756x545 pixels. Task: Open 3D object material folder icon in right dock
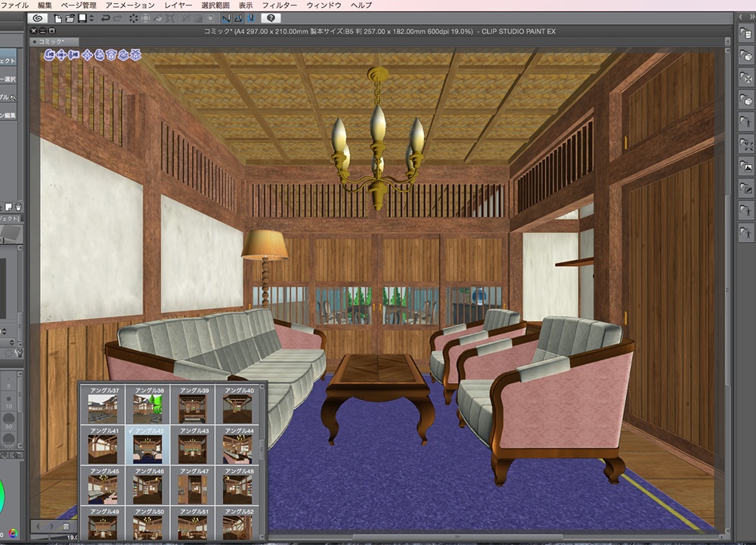[745, 55]
